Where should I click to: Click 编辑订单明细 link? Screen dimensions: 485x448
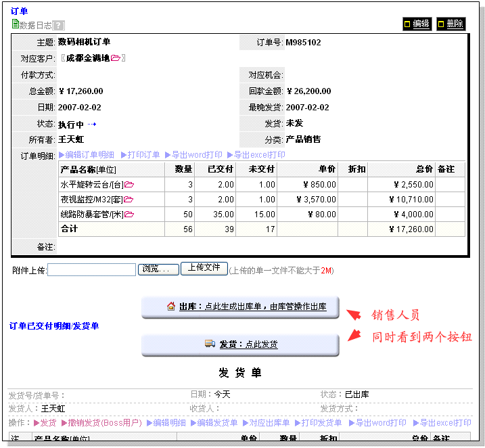pos(86,155)
